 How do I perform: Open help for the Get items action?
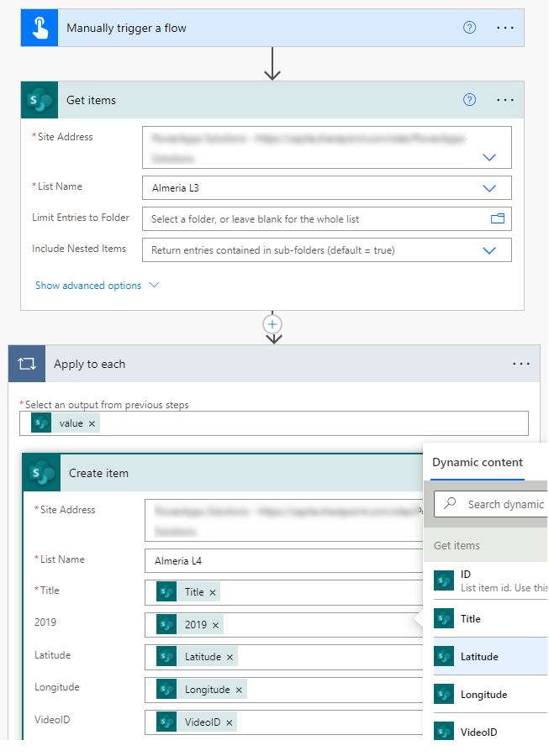click(469, 100)
